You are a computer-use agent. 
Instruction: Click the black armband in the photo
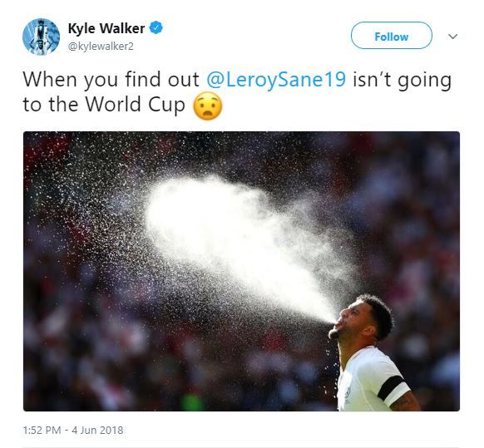[x=391, y=387]
